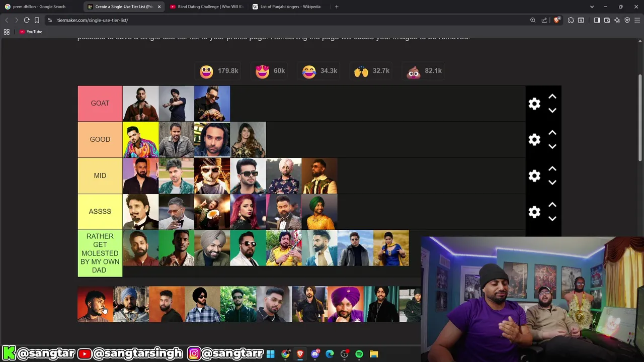Screen dimensions: 644x362
Task: Click the page vertical scrollbar
Action: coord(640,118)
